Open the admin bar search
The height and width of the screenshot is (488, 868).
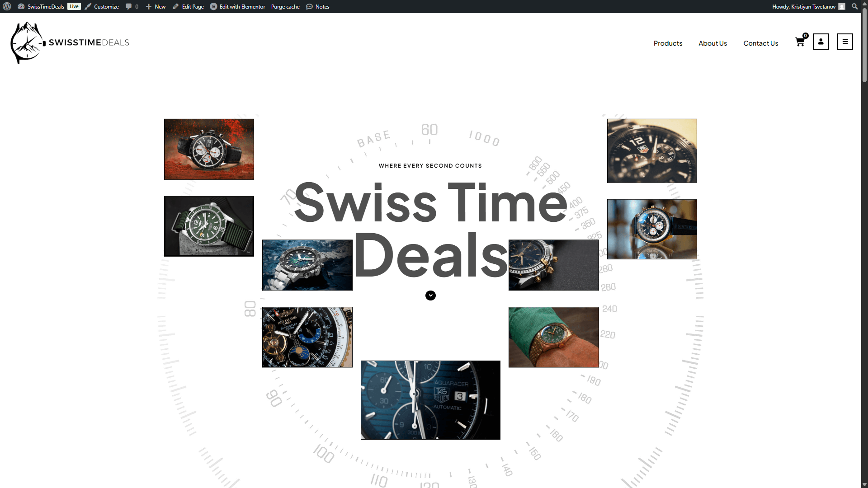(x=854, y=6)
